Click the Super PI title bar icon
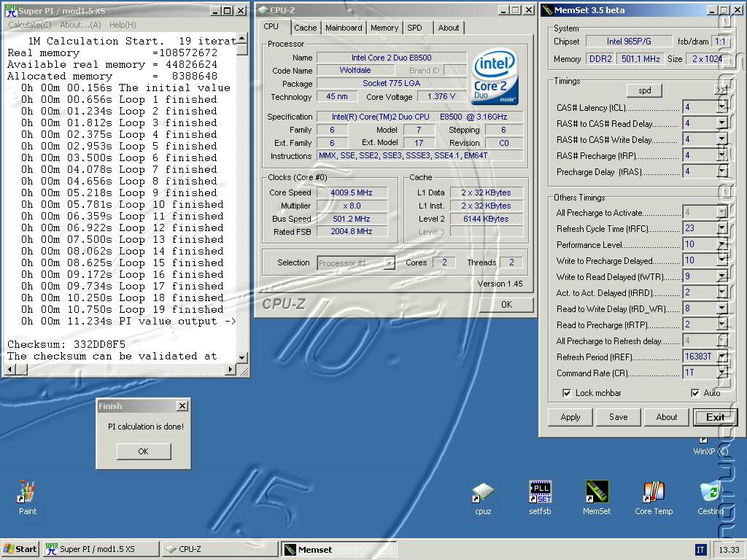This screenshot has height=560, width=747. pos(10,10)
